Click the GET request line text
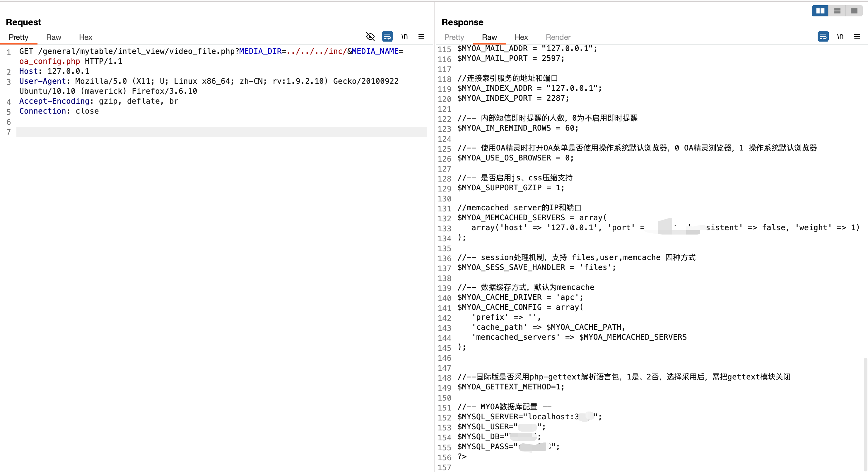 tap(211, 56)
